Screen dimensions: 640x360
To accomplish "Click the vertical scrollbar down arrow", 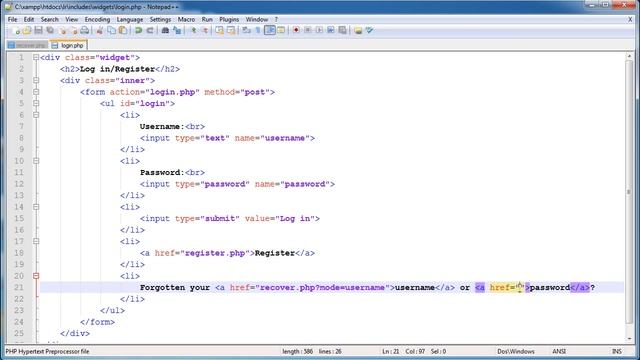I will [629, 339].
